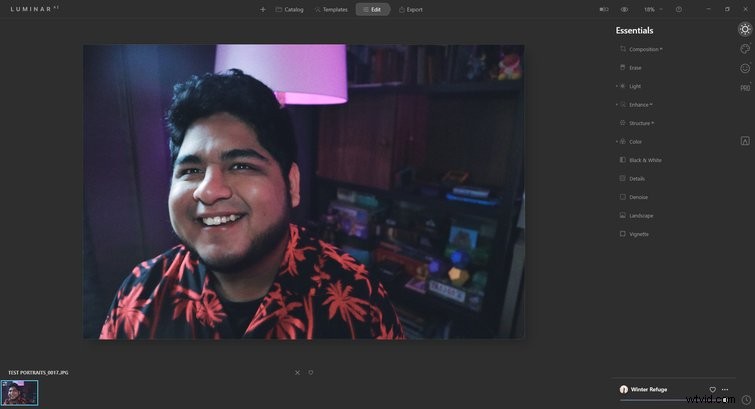Click the Essentials panel heading
This screenshot has height=409, width=755.
(634, 30)
